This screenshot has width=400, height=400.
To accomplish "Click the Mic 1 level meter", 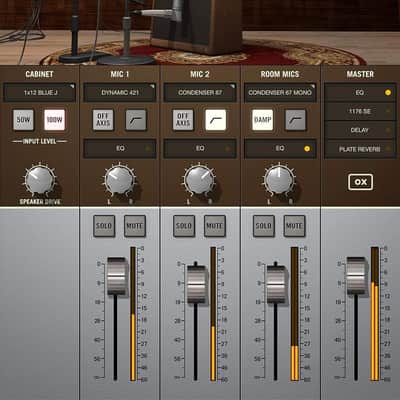I will pos(133,314).
